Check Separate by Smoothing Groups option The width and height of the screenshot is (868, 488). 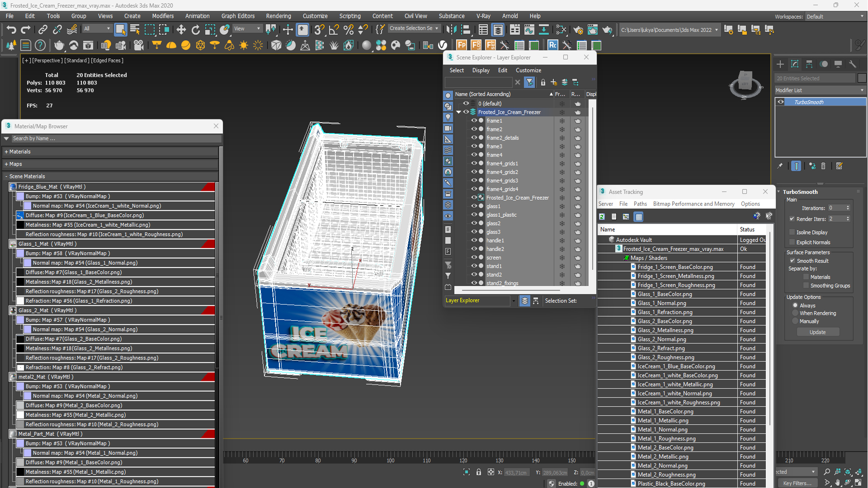[x=806, y=286]
